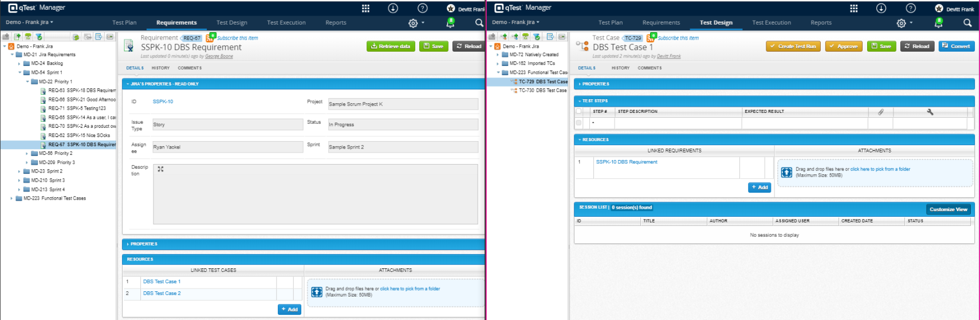Click search magnifier in left window

pos(479,23)
